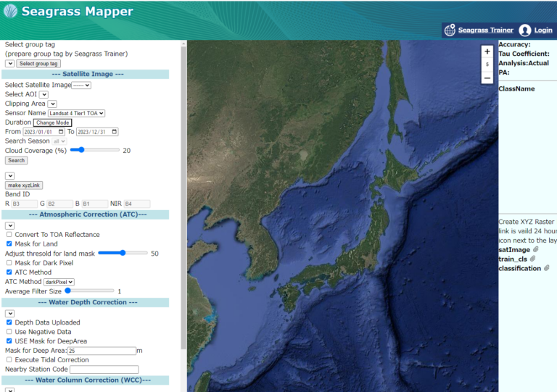Click the Login link

(543, 30)
